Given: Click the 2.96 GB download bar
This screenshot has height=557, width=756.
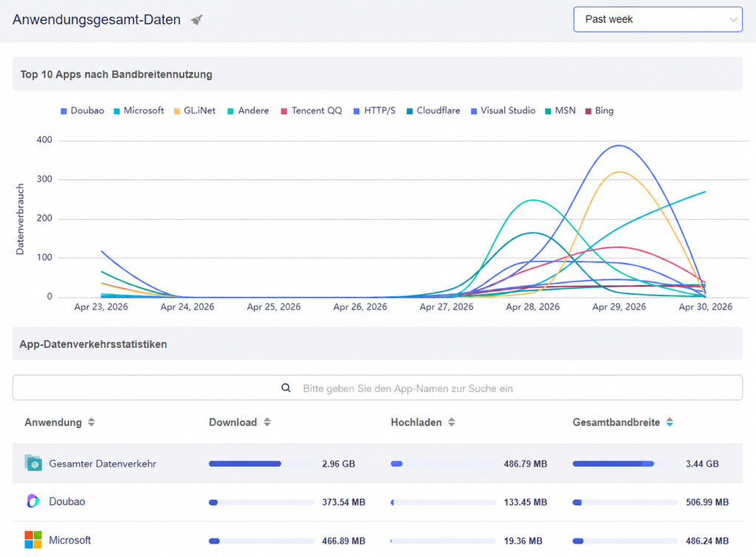Looking at the screenshot, I should click(261, 464).
